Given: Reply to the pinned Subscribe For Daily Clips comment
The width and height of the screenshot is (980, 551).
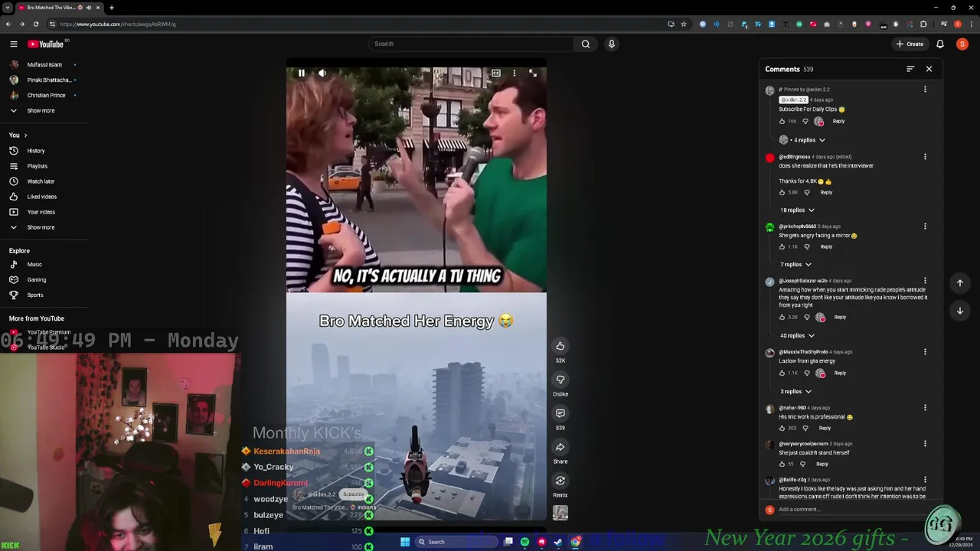Looking at the screenshot, I should (x=838, y=122).
